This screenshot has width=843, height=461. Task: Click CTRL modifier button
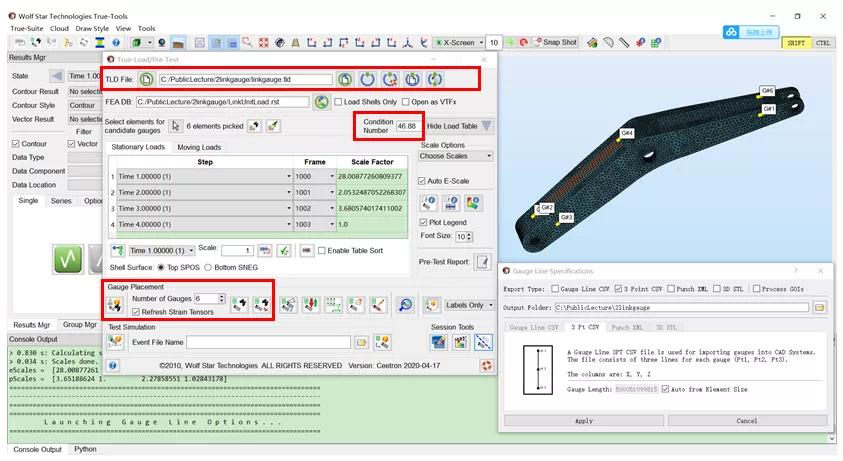[x=823, y=43]
